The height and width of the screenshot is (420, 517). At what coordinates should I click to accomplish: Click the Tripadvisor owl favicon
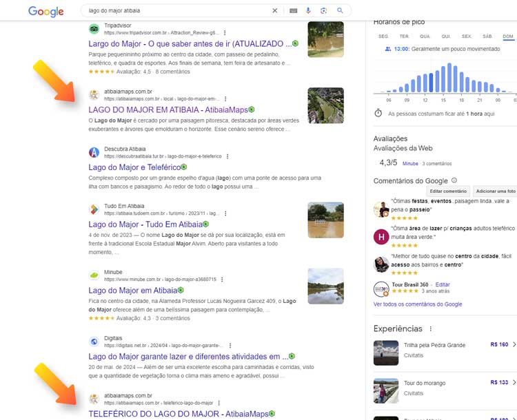(x=94, y=29)
